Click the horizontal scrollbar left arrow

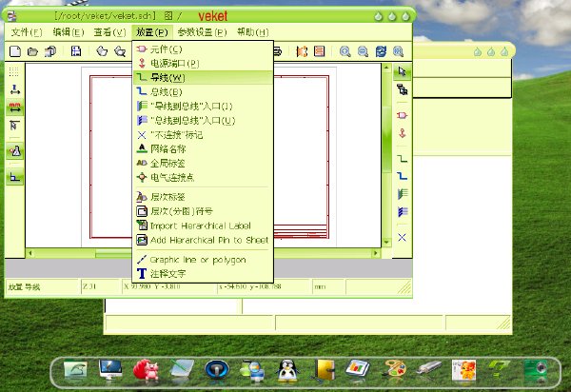[x=30, y=253]
